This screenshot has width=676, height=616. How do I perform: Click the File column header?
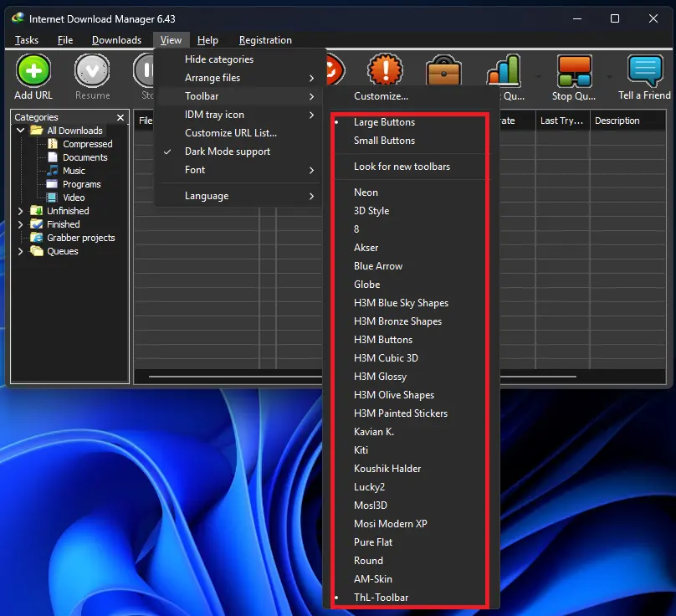point(145,121)
